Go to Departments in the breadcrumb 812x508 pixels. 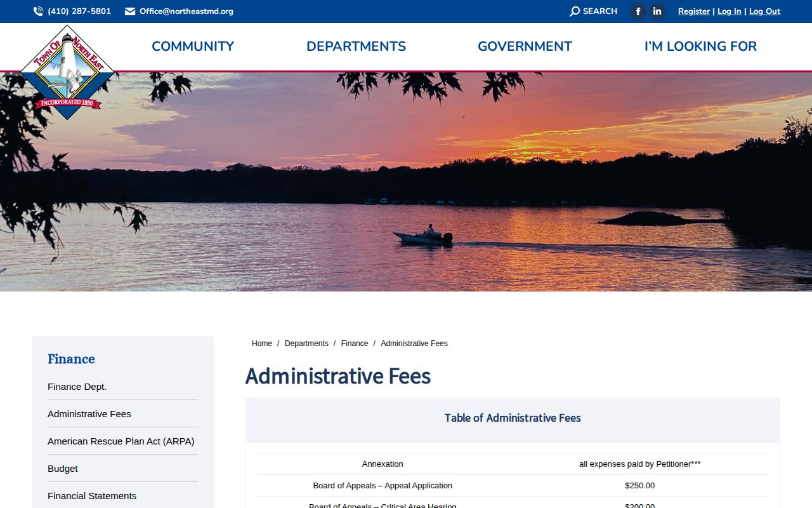pos(306,344)
